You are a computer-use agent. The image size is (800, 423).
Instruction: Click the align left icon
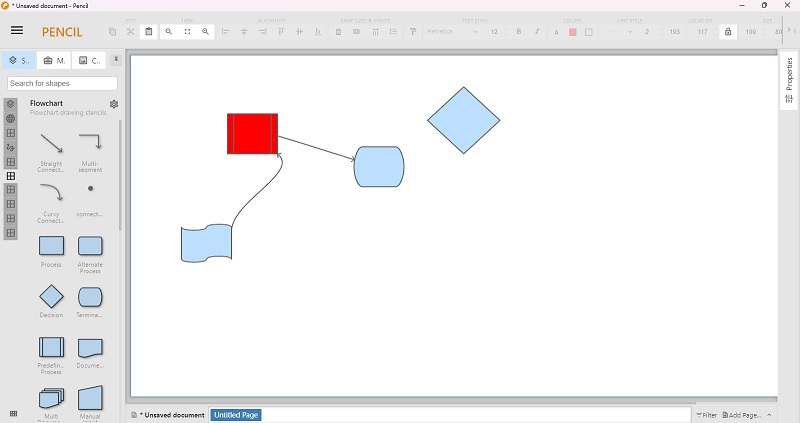click(226, 32)
